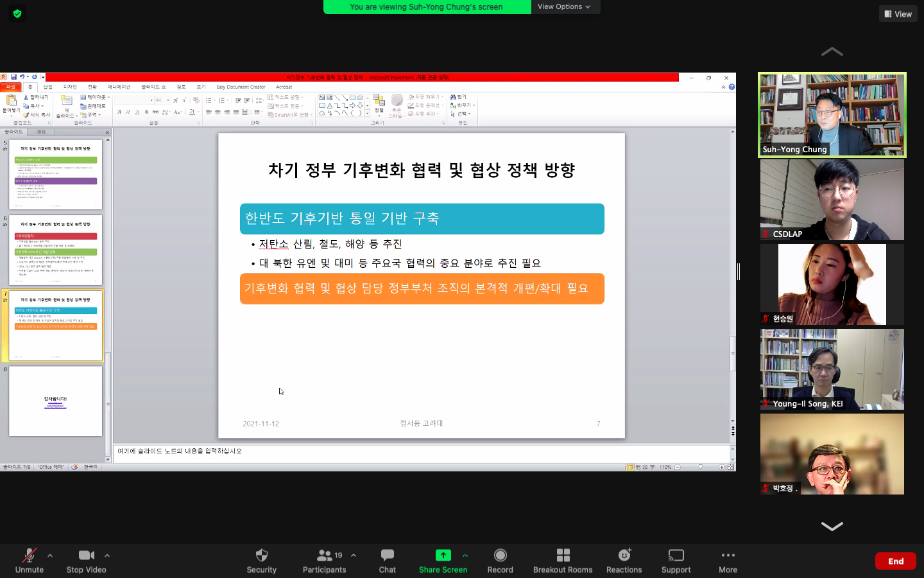Screen dimensions: 924x578
Task: Switch to normal view in status bar
Action: coord(631,467)
